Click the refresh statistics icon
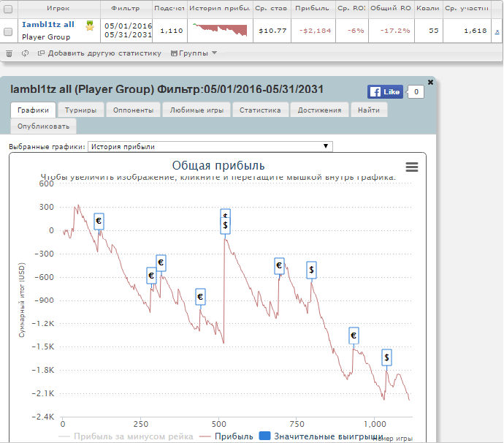 click(25, 53)
